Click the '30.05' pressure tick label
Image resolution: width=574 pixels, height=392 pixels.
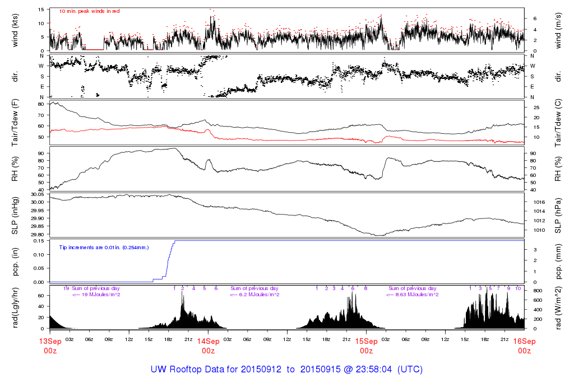[38, 194]
